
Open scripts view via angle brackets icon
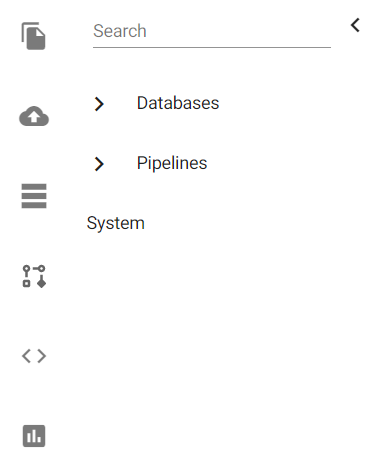coord(34,356)
